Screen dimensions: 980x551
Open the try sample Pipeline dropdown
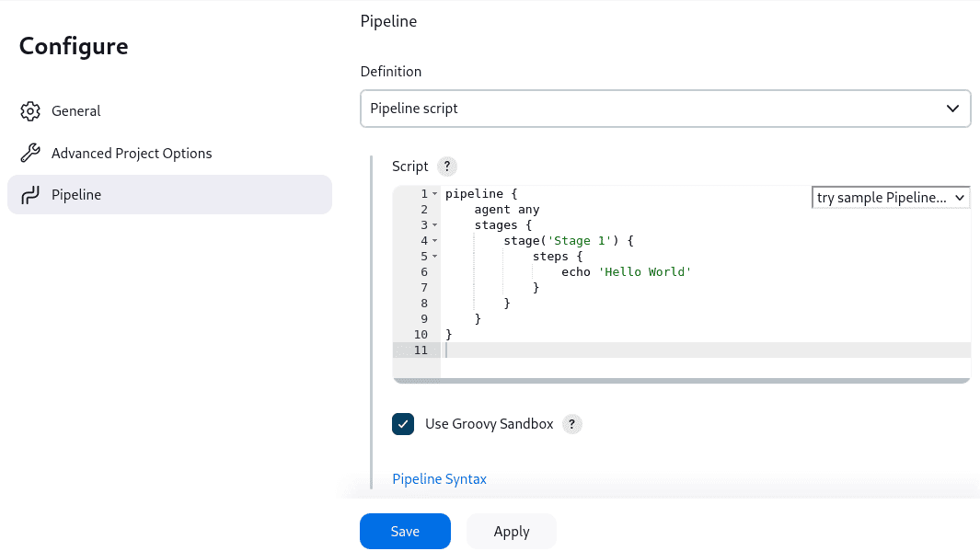pos(890,197)
